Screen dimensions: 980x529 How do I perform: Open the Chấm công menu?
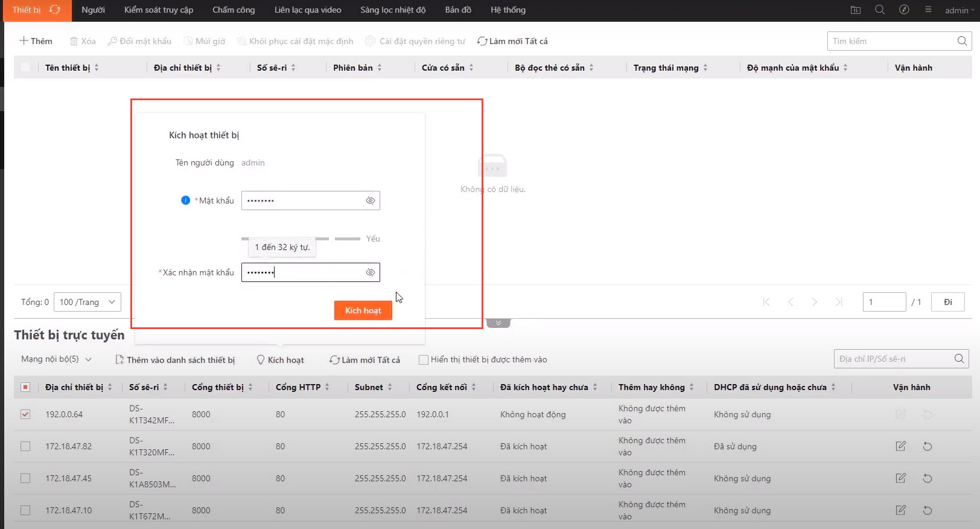(234, 10)
